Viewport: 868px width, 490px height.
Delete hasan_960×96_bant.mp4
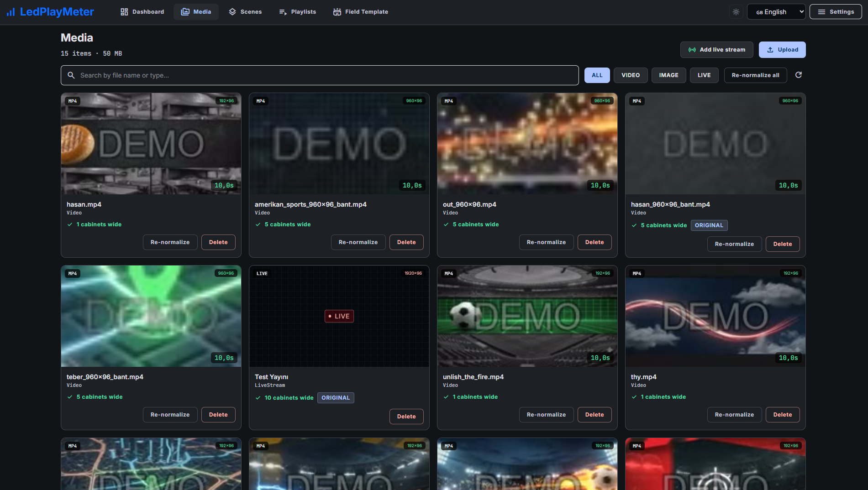click(x=783, y=244)
